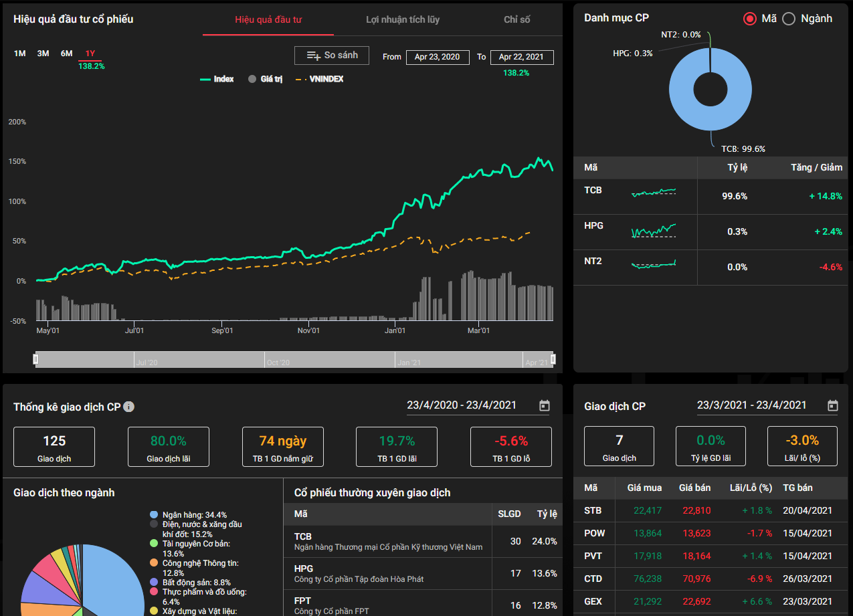Click STB in the Giao dịch CP table
The width and height of the screenshot is (853, 616).
[593, 510]
